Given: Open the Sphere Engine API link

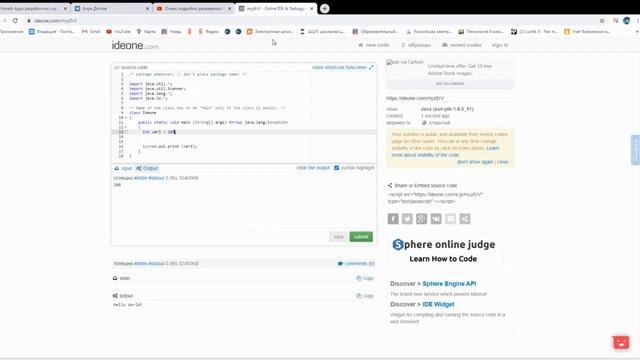Looking at the screenshot, I should click(x=449, y=284).
